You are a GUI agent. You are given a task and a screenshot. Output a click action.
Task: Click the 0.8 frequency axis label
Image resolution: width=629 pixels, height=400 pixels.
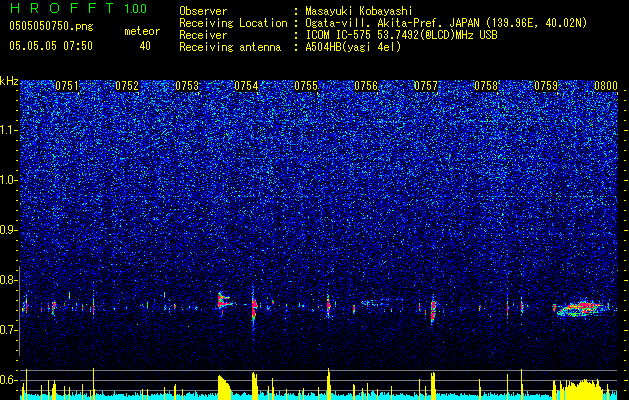point(9,280)
